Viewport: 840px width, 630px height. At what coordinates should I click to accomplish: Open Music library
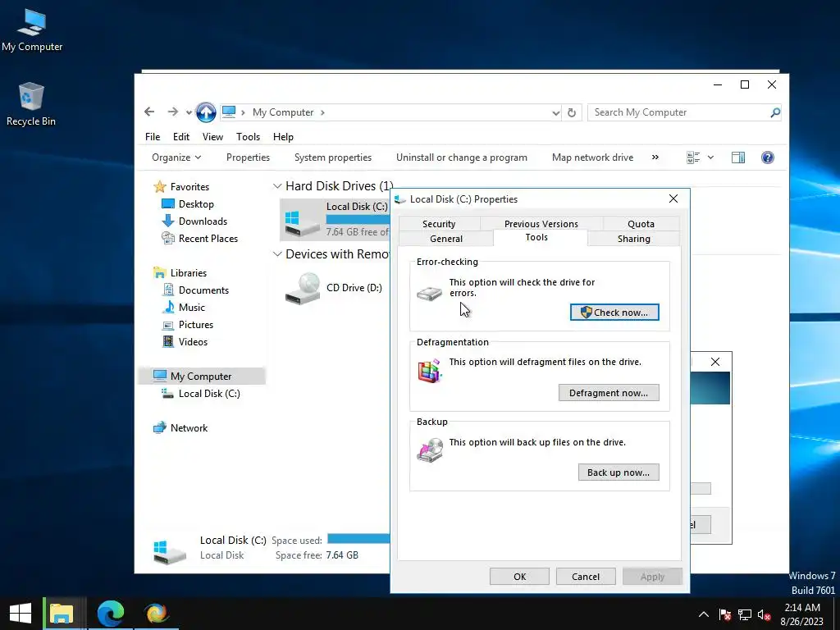coord(184,308)
